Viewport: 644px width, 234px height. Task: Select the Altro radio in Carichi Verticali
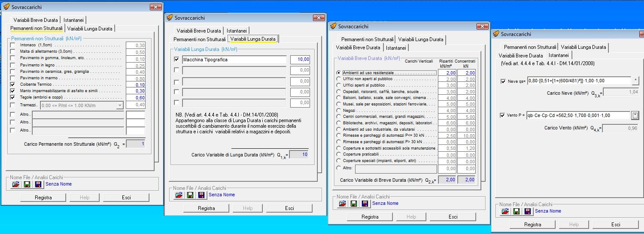click(x=339, y=168)
